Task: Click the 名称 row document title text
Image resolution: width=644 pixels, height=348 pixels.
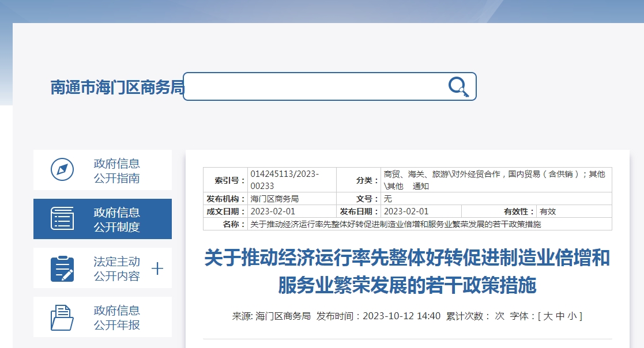Action: pyautogui.click(x=396, y=224)
